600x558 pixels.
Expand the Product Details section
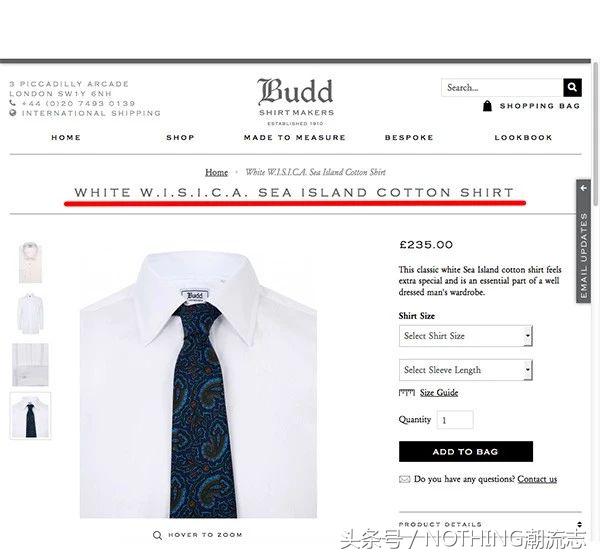(490, 524)
